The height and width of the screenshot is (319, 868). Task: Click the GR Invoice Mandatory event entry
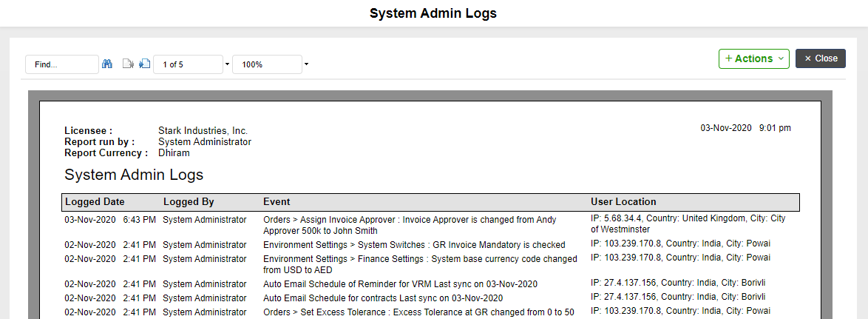[414, 245]
